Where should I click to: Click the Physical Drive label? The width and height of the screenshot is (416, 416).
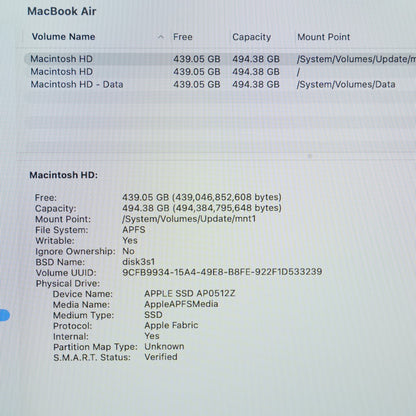pos(68,283)
